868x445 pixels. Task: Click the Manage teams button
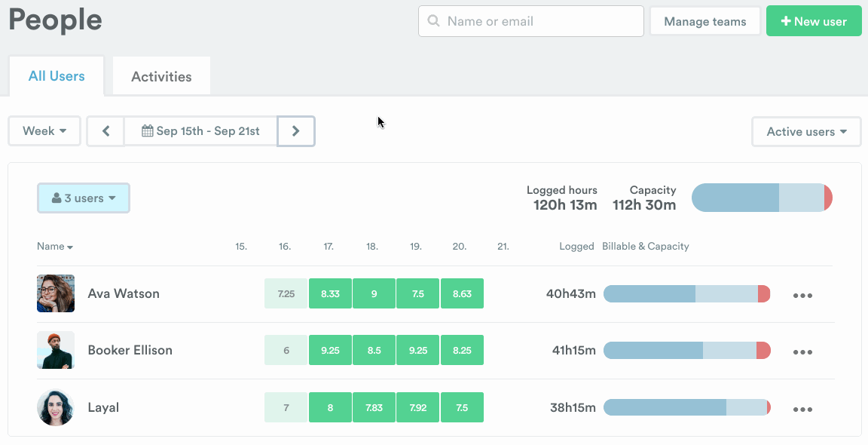[704, 21]
